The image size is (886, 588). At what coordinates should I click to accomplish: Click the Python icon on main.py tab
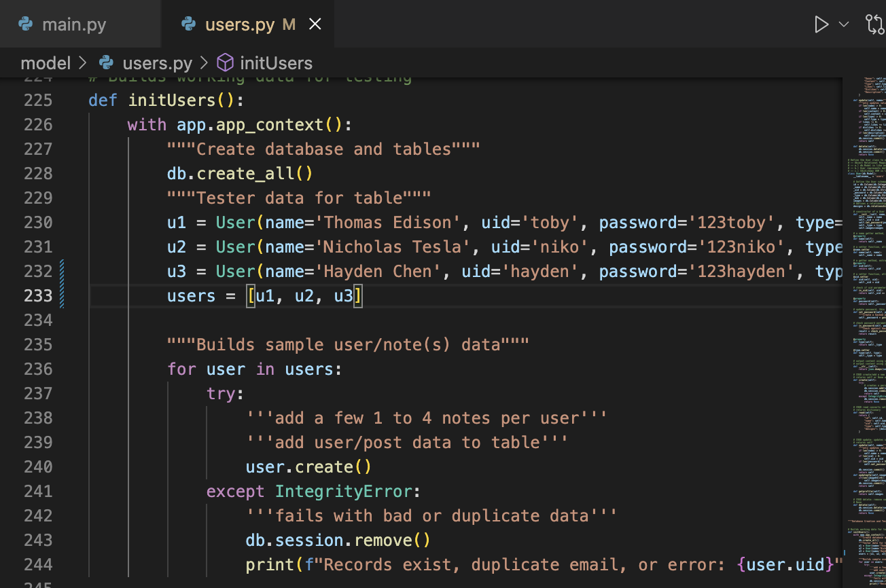coord(26,24)
